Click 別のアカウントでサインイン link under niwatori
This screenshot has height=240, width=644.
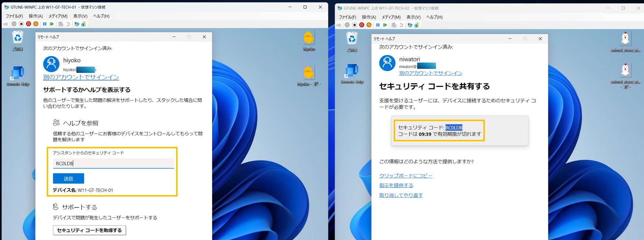tap(430, 73)
